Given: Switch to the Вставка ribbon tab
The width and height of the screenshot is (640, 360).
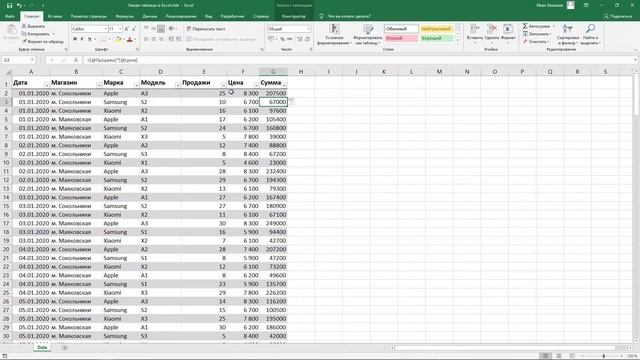Looking at the screenshot, I should click(x=55, y=16).
